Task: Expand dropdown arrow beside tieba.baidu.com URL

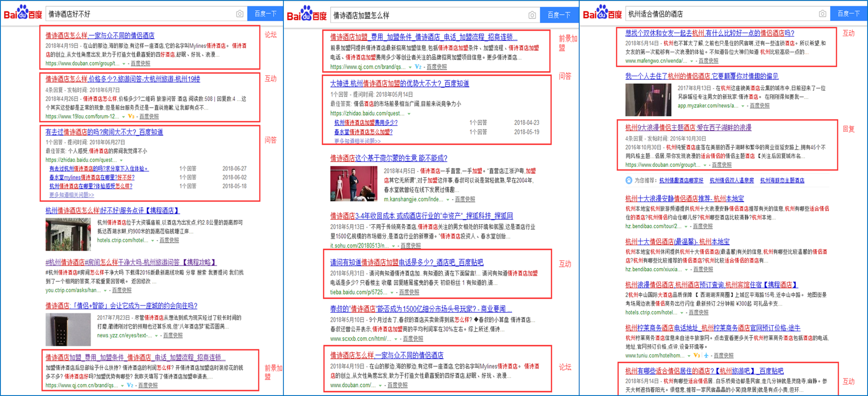Action: point(392,292)
